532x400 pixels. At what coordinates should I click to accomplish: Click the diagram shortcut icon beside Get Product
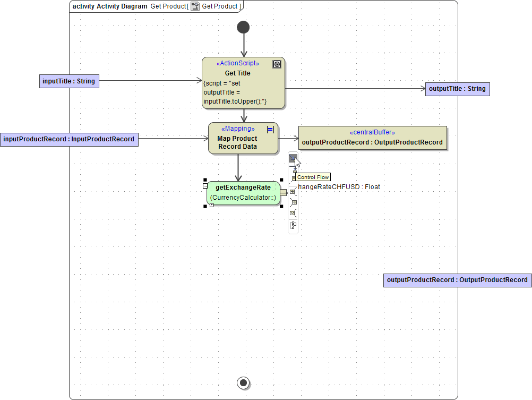195,6
